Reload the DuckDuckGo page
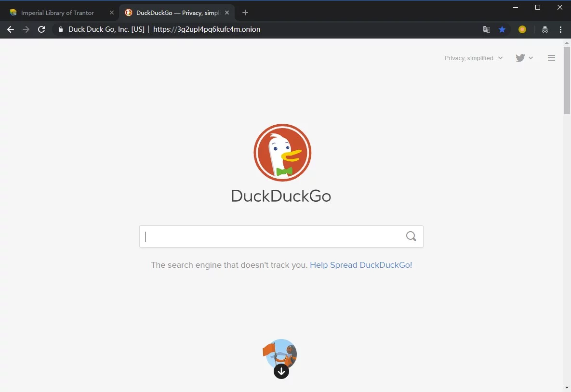The width and height of the screenshot is (571, 392). pyautogui.click(x=41, y=29)
